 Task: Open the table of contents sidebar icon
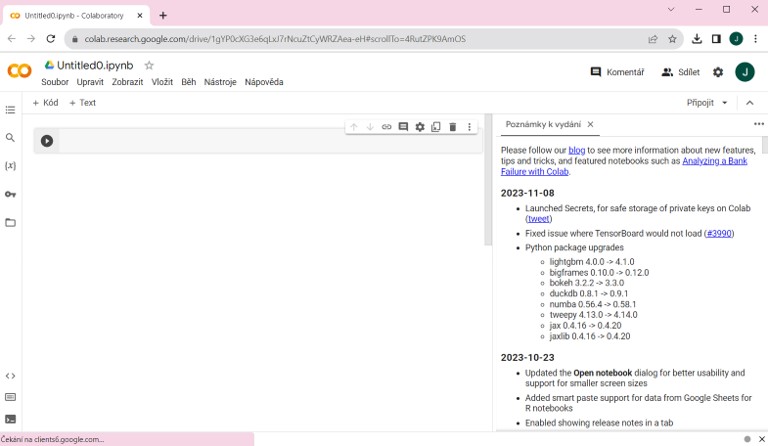click(10, 110)
